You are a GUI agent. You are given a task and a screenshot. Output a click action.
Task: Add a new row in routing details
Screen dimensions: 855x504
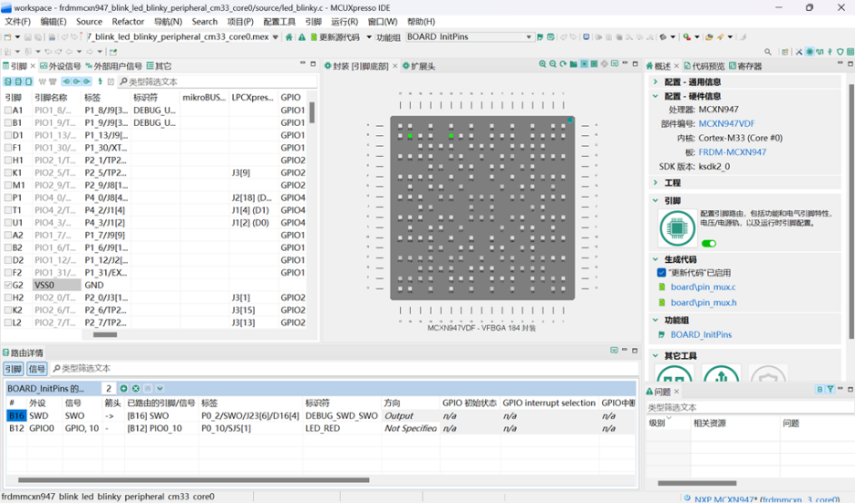pyautogui.click(x=124, y=388)
